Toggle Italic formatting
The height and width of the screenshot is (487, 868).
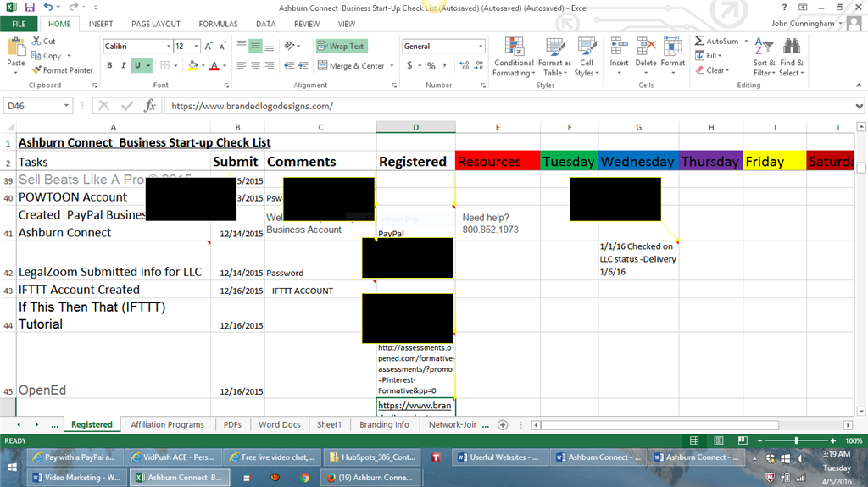coord(124,65)
